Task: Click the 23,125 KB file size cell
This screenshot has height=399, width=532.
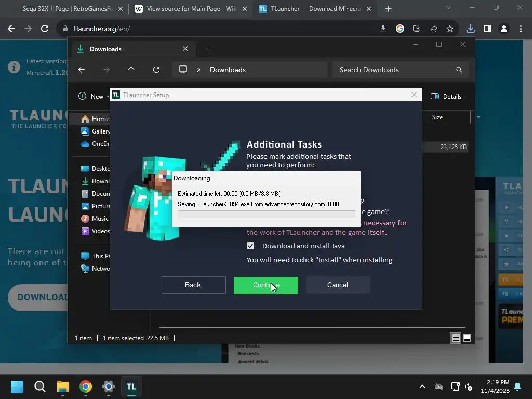Action: pos(453,147)
